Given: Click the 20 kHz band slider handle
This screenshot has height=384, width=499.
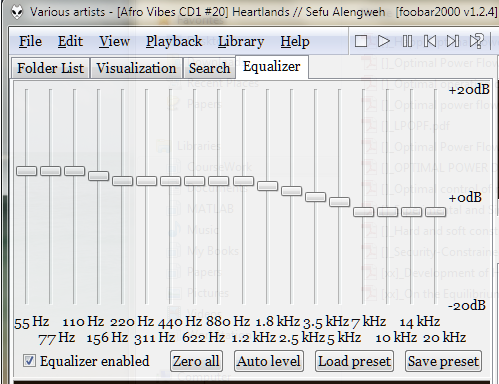Looking at the screenshot, I should [435, 212].
